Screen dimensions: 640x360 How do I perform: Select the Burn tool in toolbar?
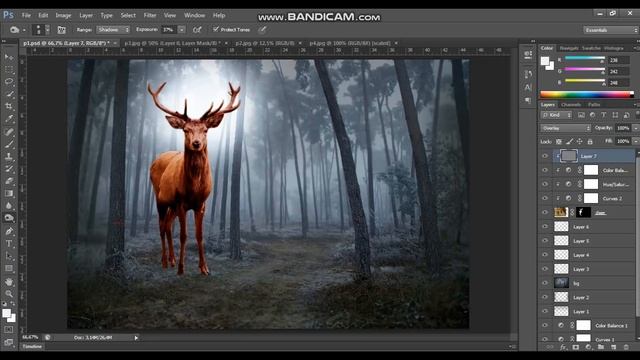pyautogui.click(x=9, y=218)
